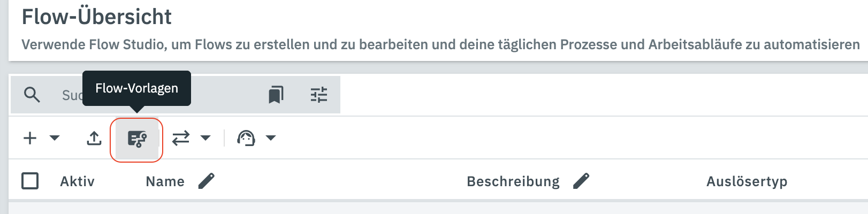This screenshot has height=214, width=868.
Task: Click the plus icon to create flow
Action: click(x=30, y=138)
